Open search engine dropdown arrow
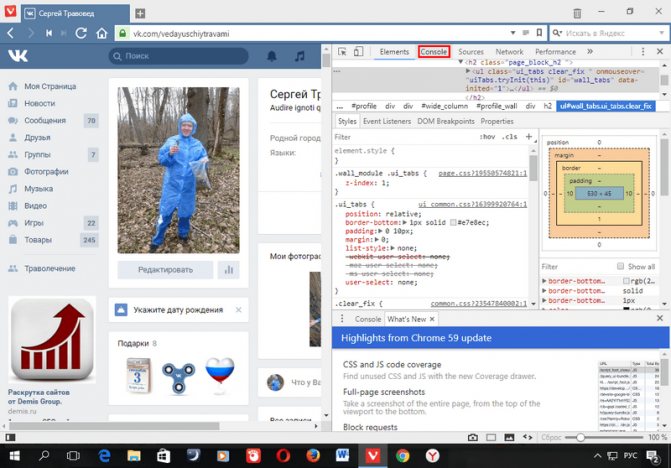 click(x=662, y=33)
